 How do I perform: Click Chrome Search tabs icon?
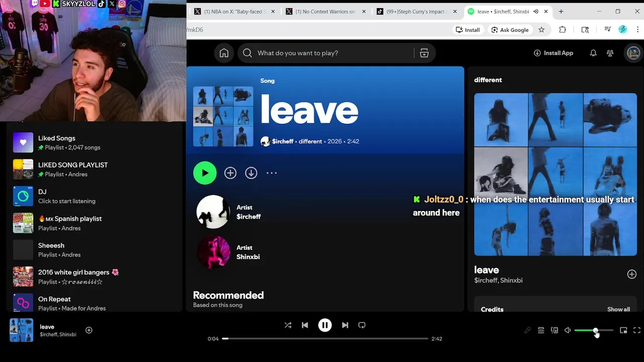pos(585,30)
